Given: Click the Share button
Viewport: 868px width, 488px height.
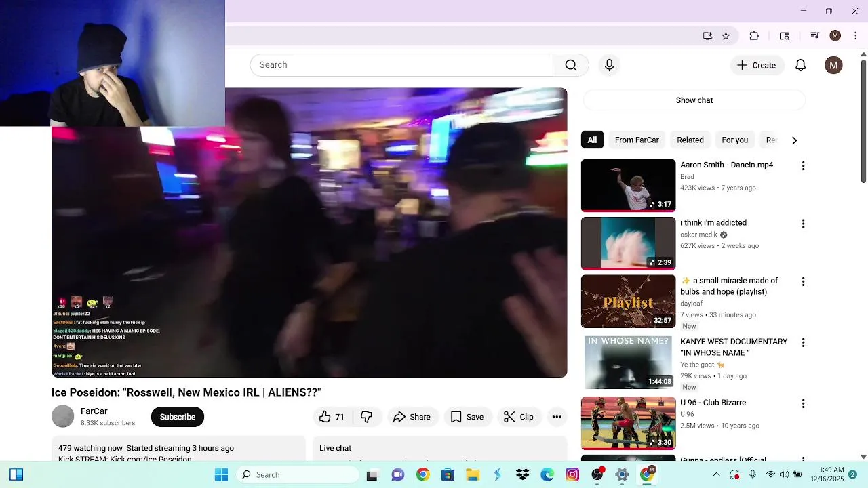Looking at the screenshot, I should 412,417.
